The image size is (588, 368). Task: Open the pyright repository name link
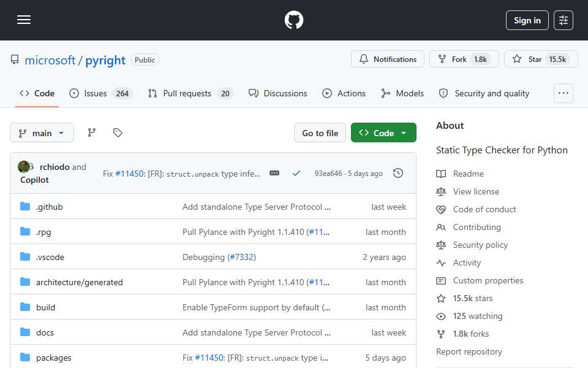105,60
